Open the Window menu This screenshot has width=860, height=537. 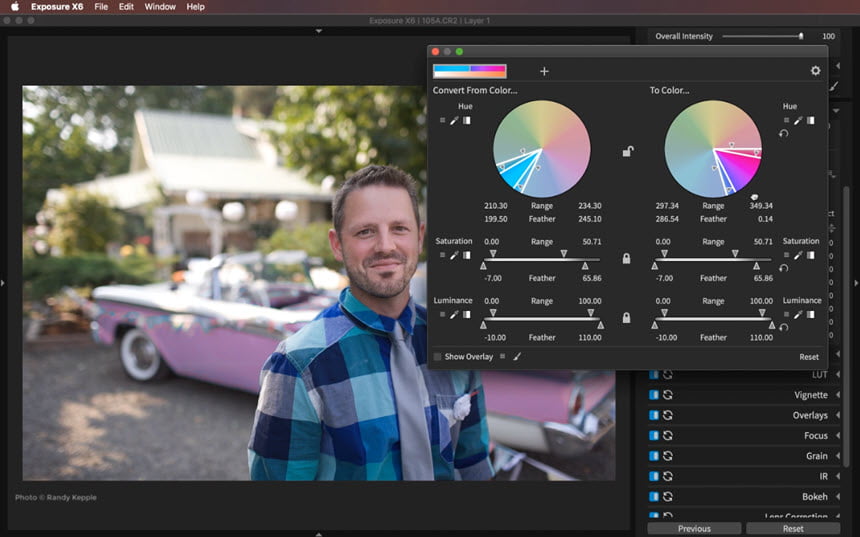pyautogui.click(x=160, y=7)
